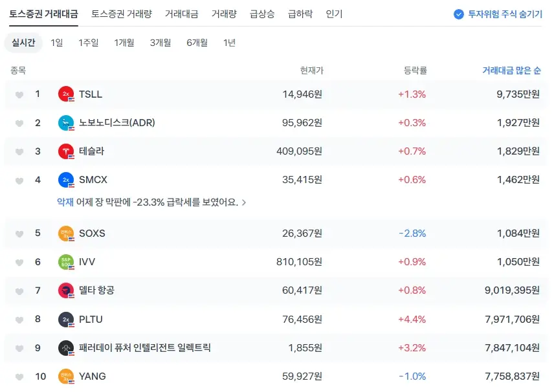Open 패러데이 퓨처 인텔리전트 일렉트릭 stock name
This screenshot has width=554, height=392.
(145, 348)
